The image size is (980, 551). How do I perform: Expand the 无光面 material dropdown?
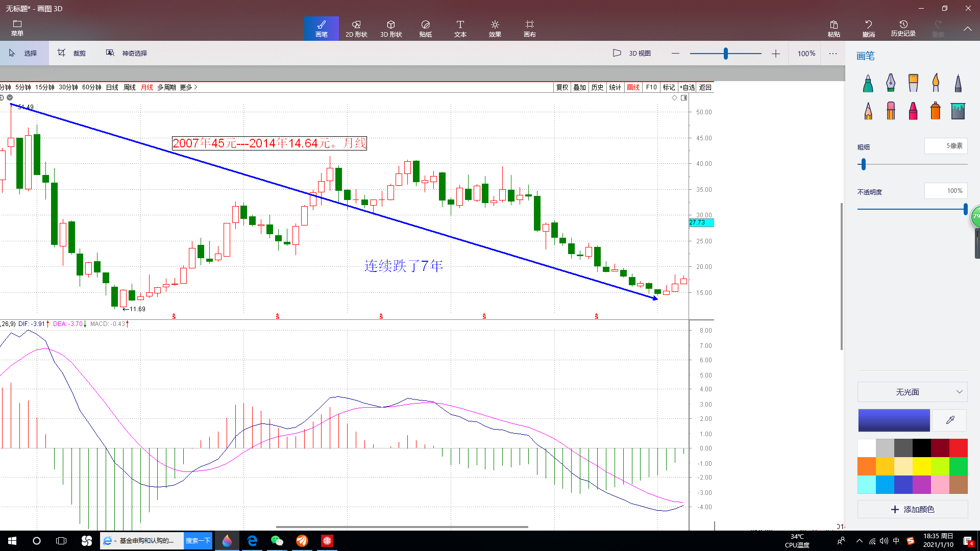[912, 392]
